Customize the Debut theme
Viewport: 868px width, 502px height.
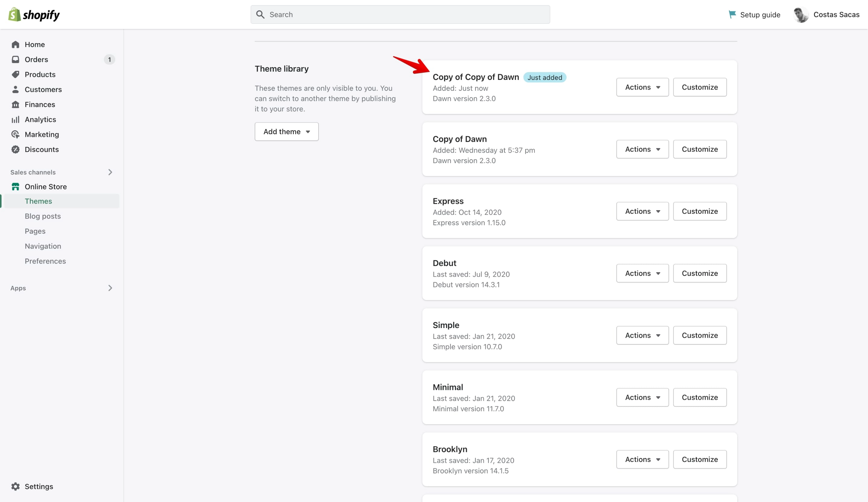(x=700, y=273)
